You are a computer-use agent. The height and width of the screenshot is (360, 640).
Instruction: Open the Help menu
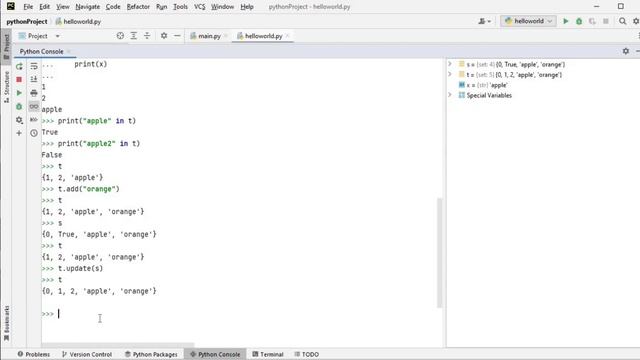(x=247, y=7)
